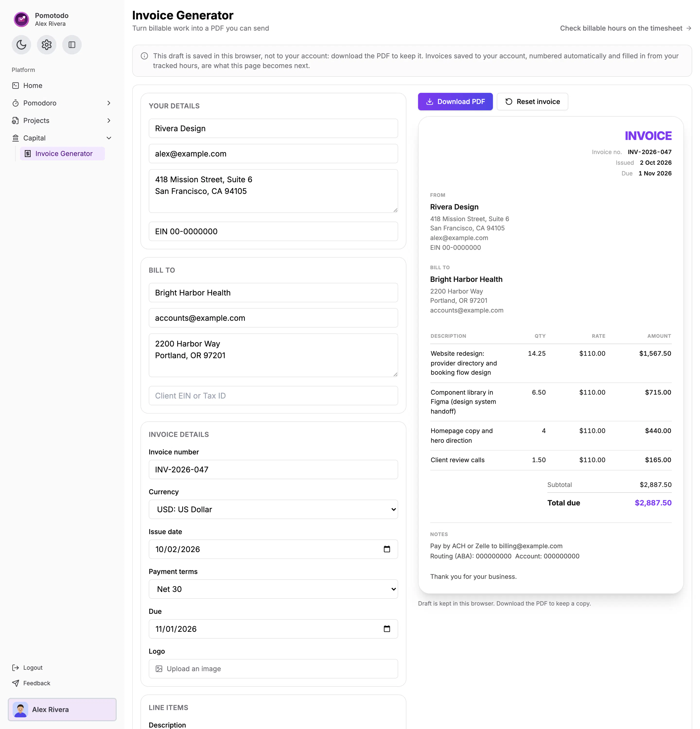Click the 418 Mission Street address textarea
The width and height of the screenshot is (700, 729).
click(x=273, y=191)
